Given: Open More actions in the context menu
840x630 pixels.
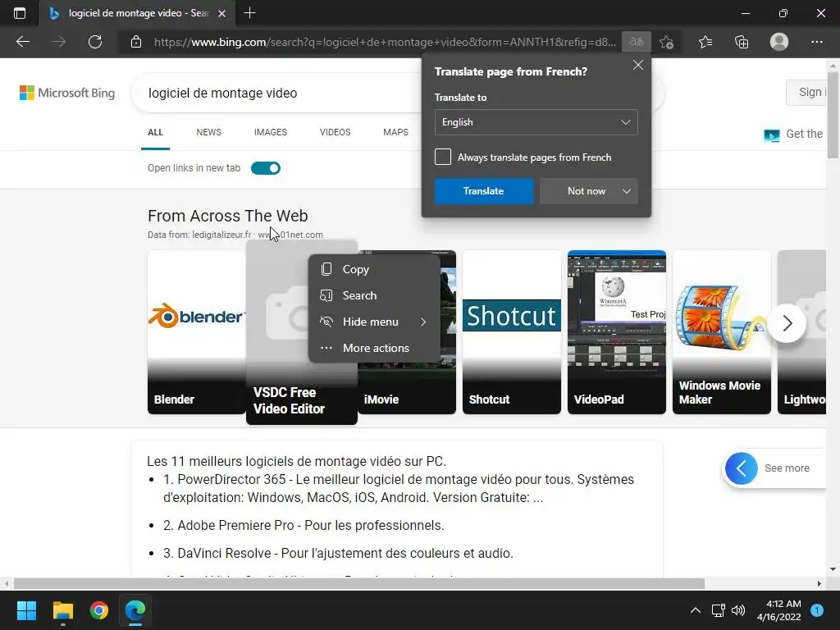Looking at the screenshot, I should (374, 348).
